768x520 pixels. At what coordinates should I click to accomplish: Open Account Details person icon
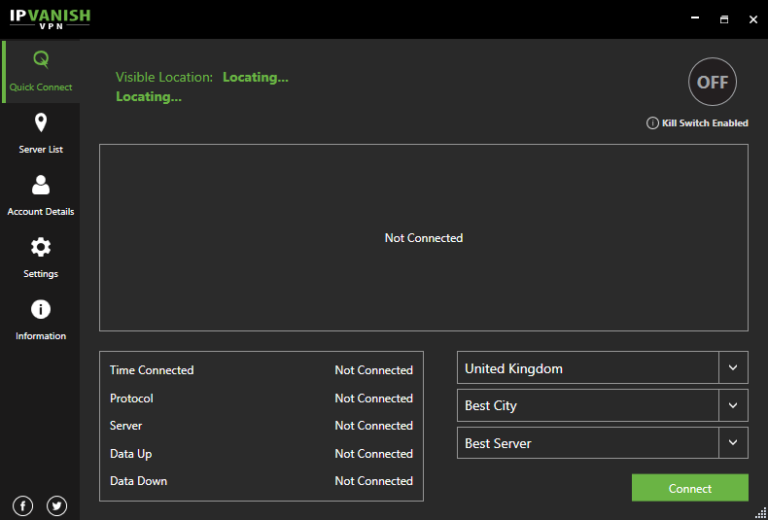point(41,185)
